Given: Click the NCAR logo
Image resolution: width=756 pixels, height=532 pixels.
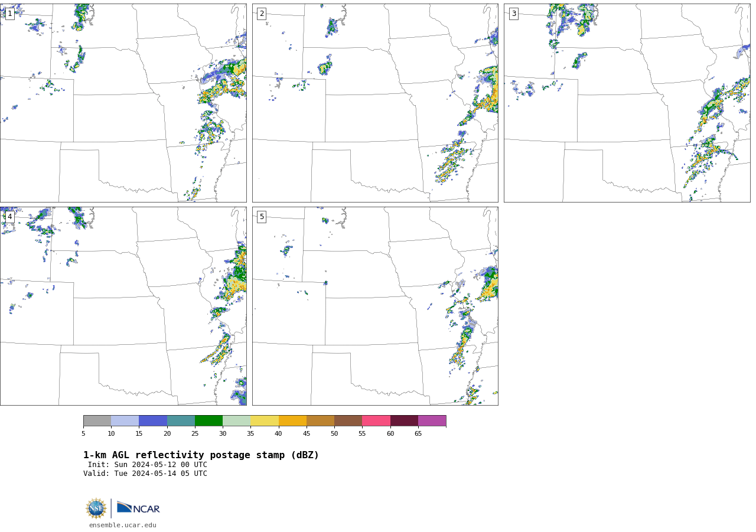Looking at the screenshot, I should coord(138,508).
